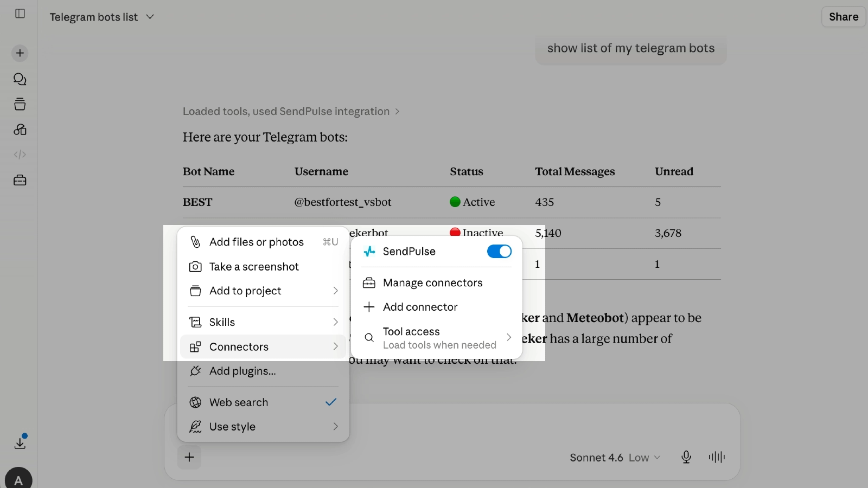Image resolution: width=868 pixels, height=488 pixels.
Task: Click the Use style feather icon
Action: (x=195, y=427)
